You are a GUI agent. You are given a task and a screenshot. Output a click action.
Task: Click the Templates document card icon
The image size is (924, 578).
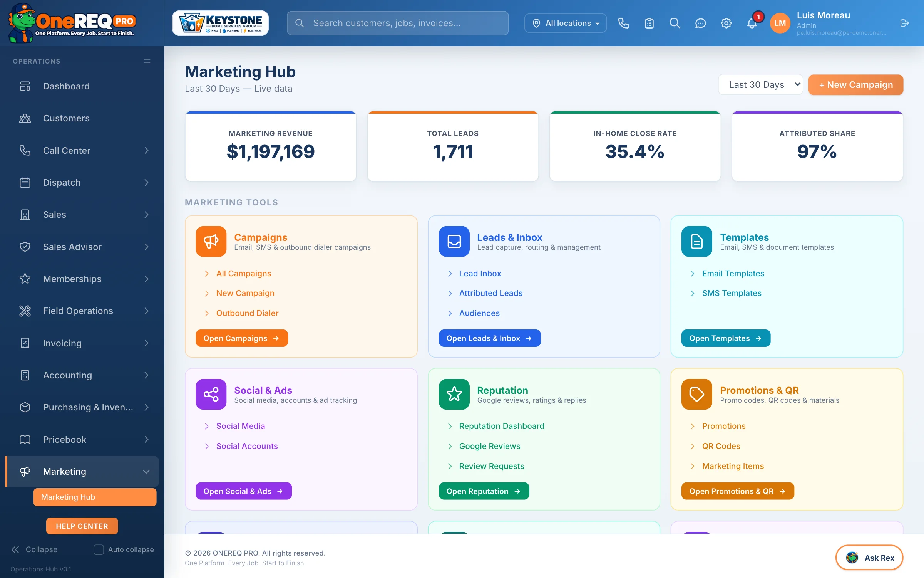pyautogui.click(x=697, y=241)
